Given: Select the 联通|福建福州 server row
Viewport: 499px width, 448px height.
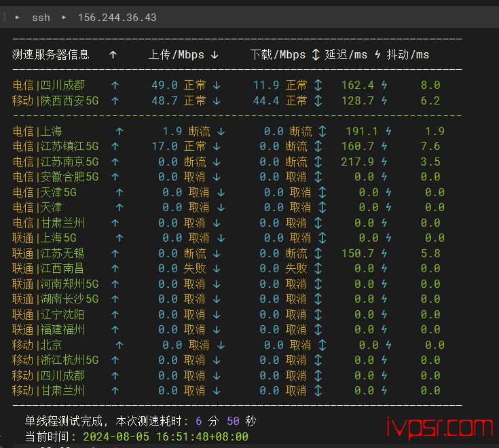Looking at the screenshot, I should tap(226, 330).
